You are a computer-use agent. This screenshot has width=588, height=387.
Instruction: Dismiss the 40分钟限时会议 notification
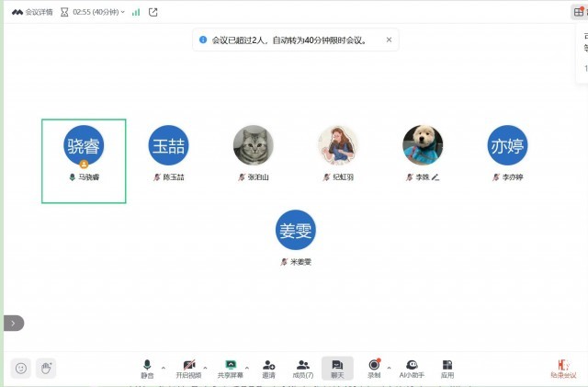point(389,40)
